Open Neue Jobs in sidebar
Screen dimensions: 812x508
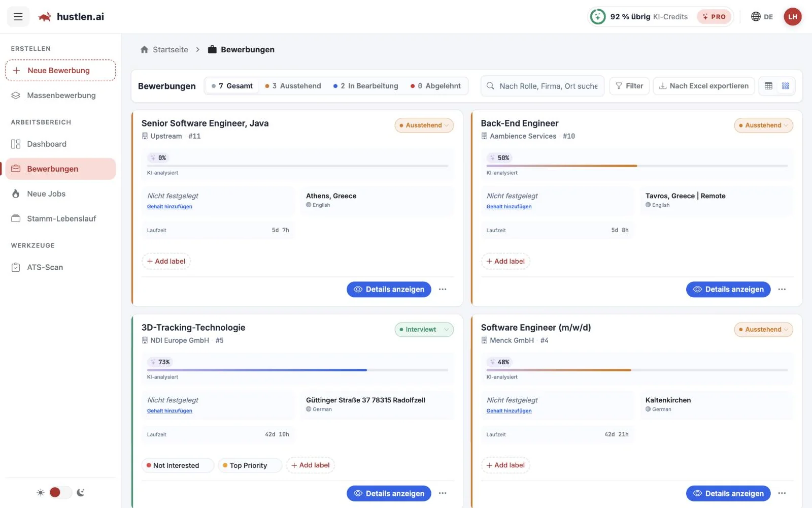(x=60, y=194)
